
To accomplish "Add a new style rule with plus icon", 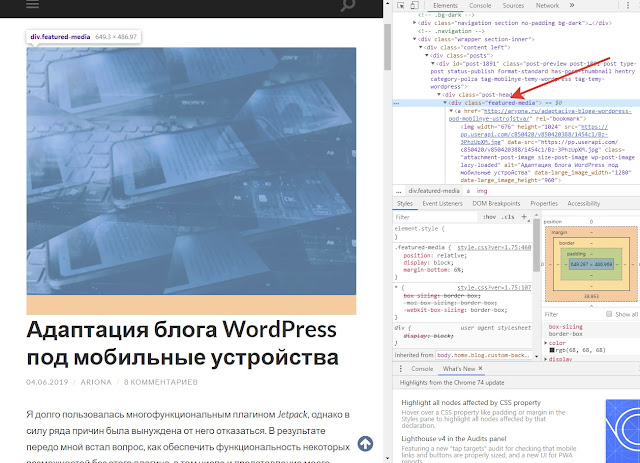I will [524, 217].
